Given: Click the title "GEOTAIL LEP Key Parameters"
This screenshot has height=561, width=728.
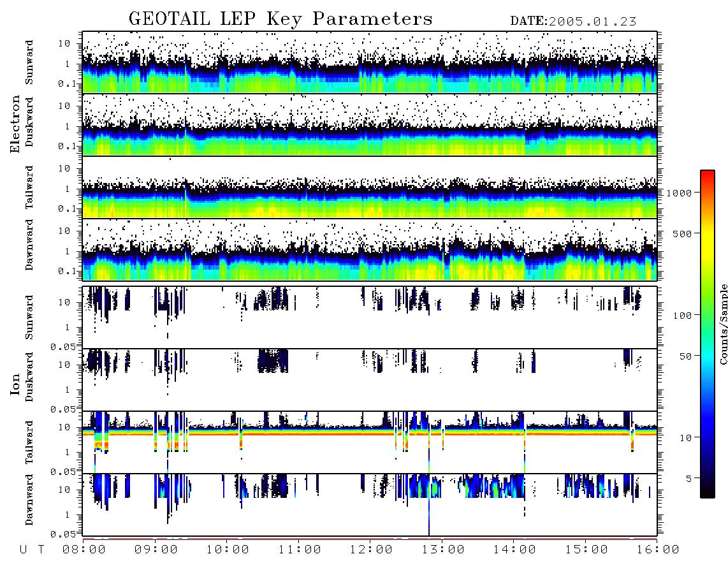Looking at the screenshot, I should (280, 19).
